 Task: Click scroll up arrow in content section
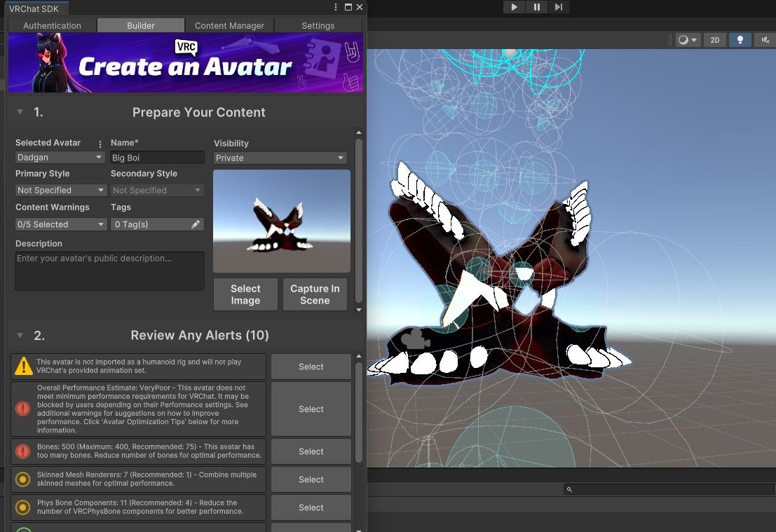pyautogui.click(x=359, y=132)
